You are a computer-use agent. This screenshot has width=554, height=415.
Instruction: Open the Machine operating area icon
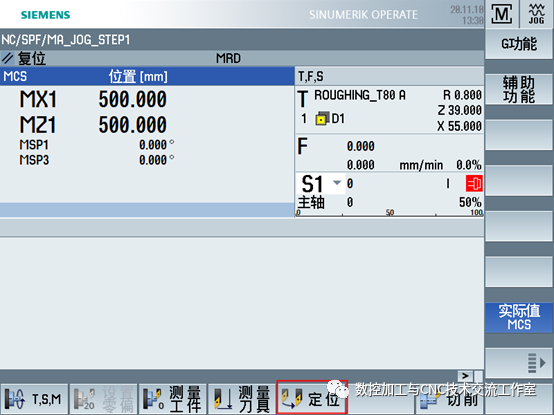(x=502, y=14)
